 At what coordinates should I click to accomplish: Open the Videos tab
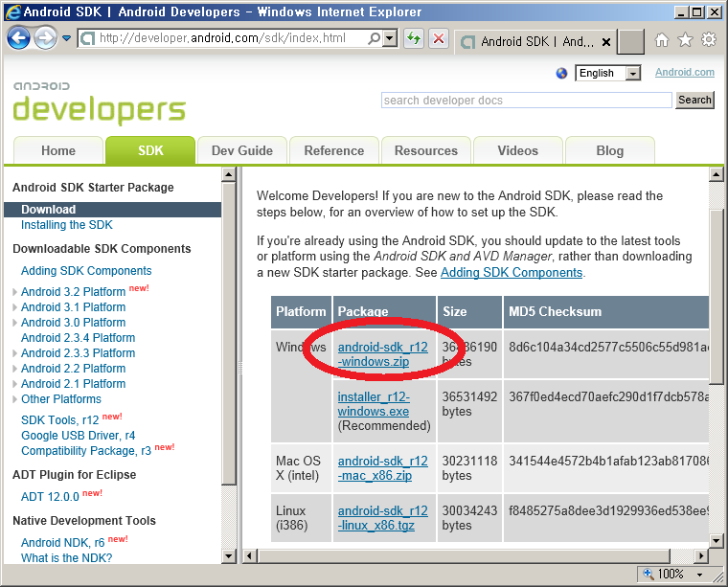point(517,150)
